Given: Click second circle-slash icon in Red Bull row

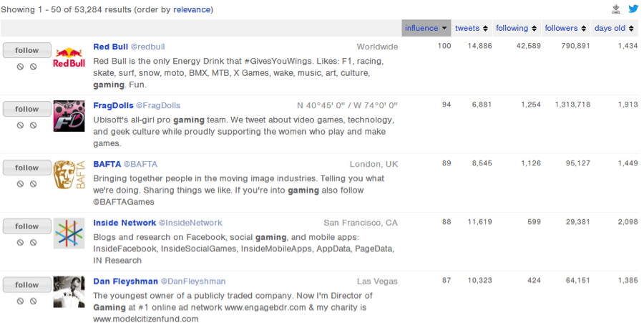Looking at the screenshot, I should click(x=33, y=67).
